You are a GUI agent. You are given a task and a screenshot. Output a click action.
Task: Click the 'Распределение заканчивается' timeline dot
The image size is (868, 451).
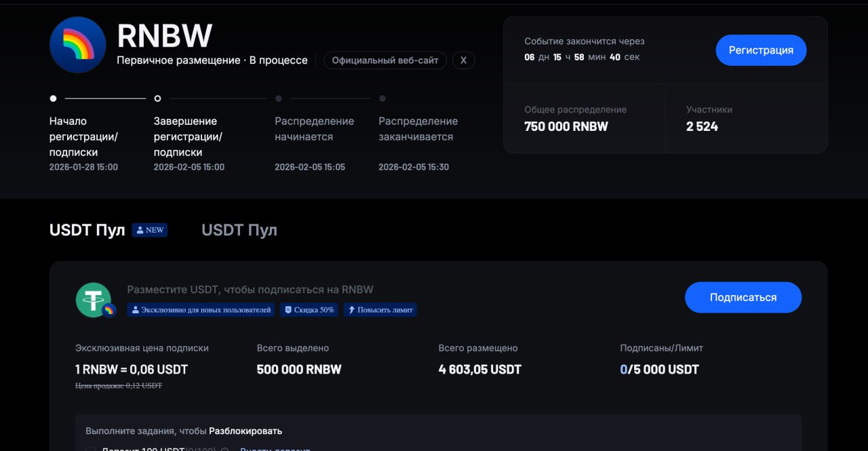[382, 98]
